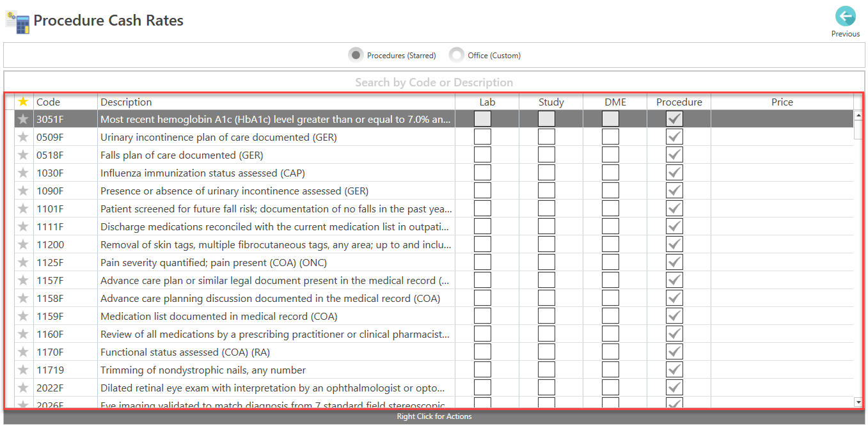Select the Office (Custom) radio button
This screenshot has height=426, width=868.
456,55
